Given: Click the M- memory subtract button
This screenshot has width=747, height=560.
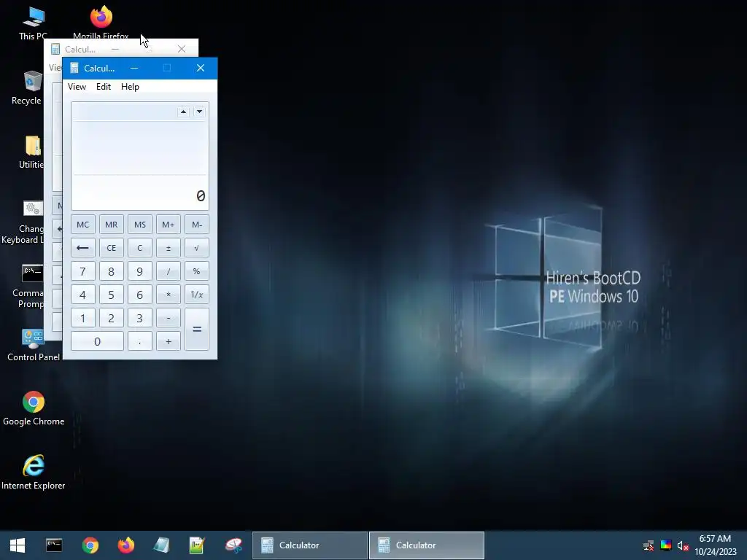Looking at the screenshot, I should pyautogui.click(x=197, y=225).
